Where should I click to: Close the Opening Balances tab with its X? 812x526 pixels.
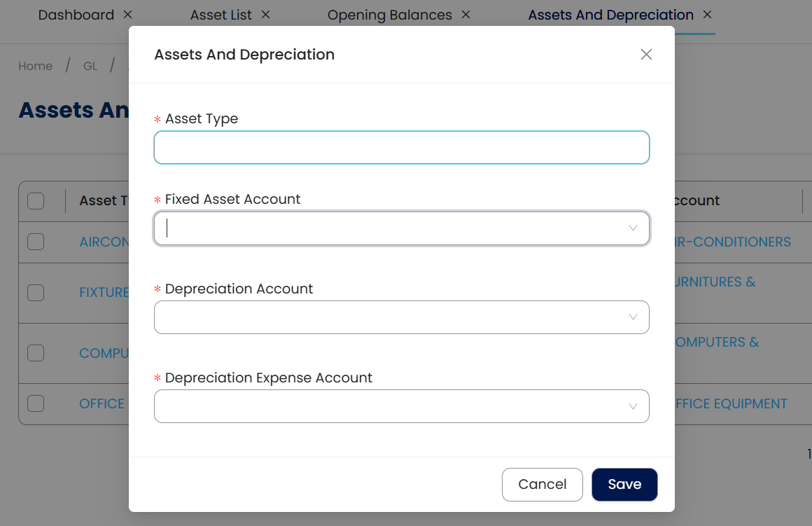coord(466,15)
